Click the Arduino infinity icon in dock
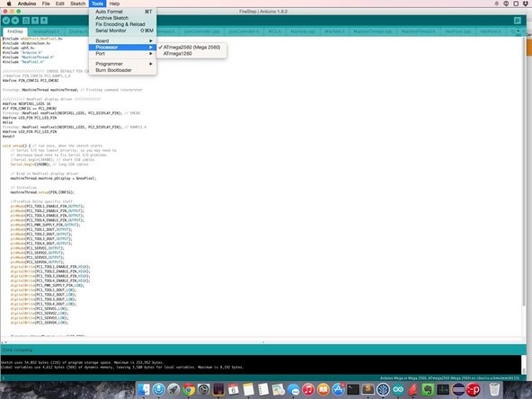Viewport: 532px width, 399px height. tap(398, 389)
